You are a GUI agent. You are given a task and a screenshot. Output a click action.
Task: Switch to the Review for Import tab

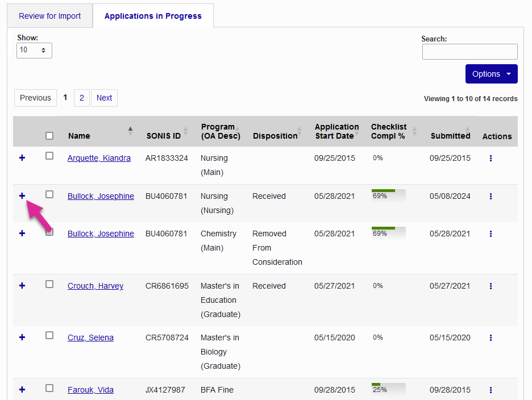49,16
